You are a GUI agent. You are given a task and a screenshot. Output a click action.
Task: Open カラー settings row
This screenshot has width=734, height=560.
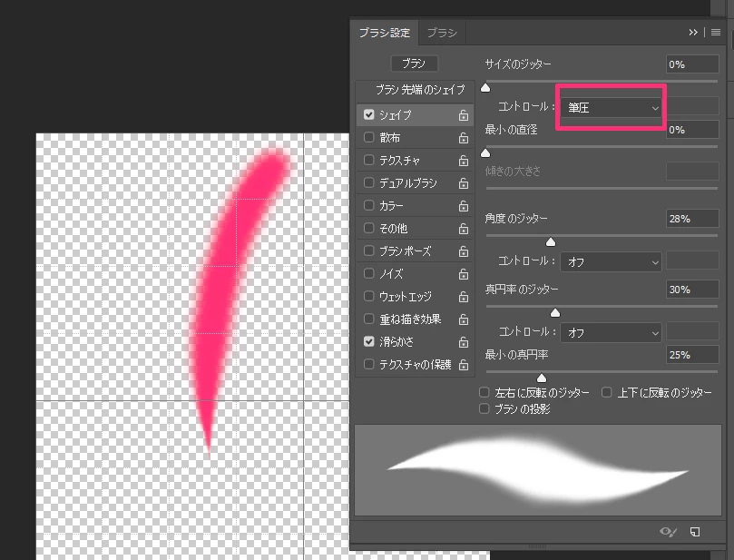[416, 206]
